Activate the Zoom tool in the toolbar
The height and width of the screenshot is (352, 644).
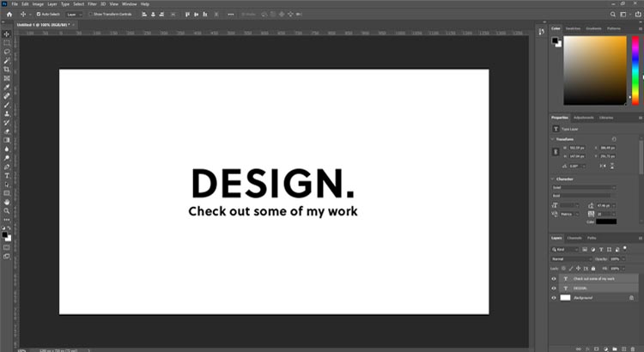click(x=7, y=210)
